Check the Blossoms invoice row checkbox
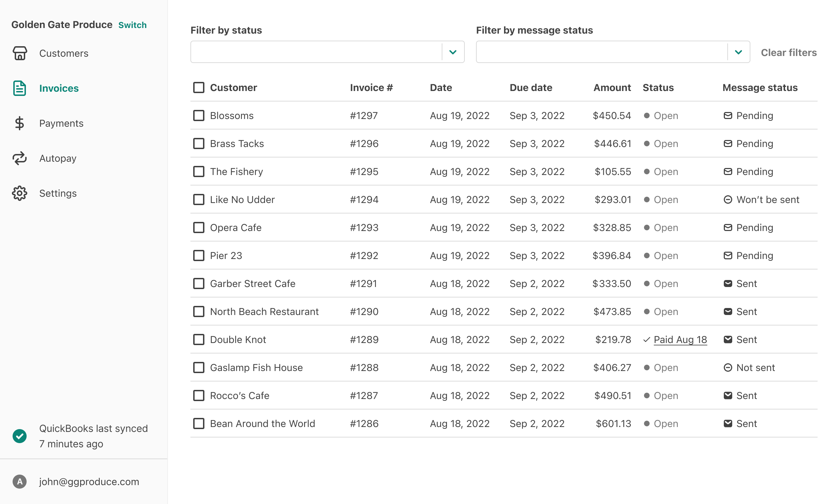 pyautogui.click(x=198, y=115)
